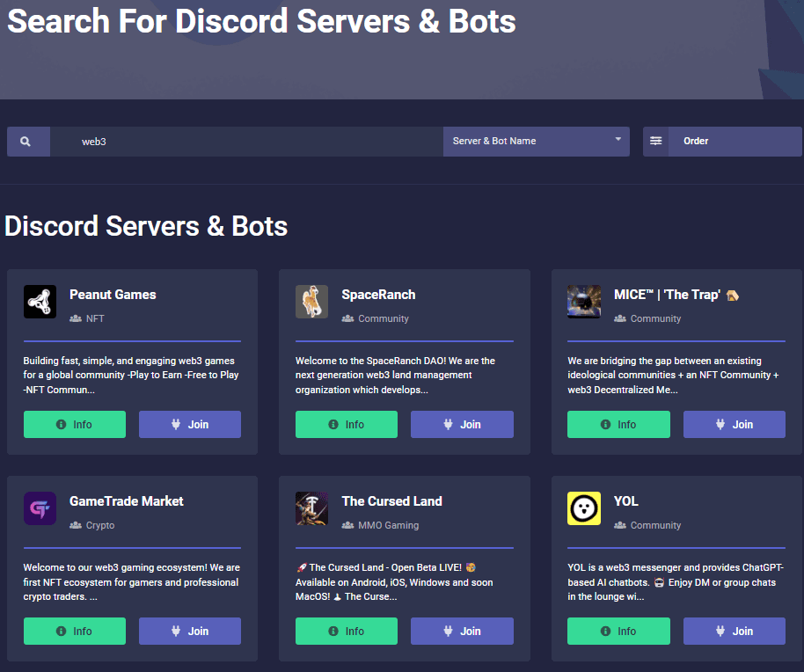804x672 pixels.
Task: Join the YOL server
Action: click(735, 631)
